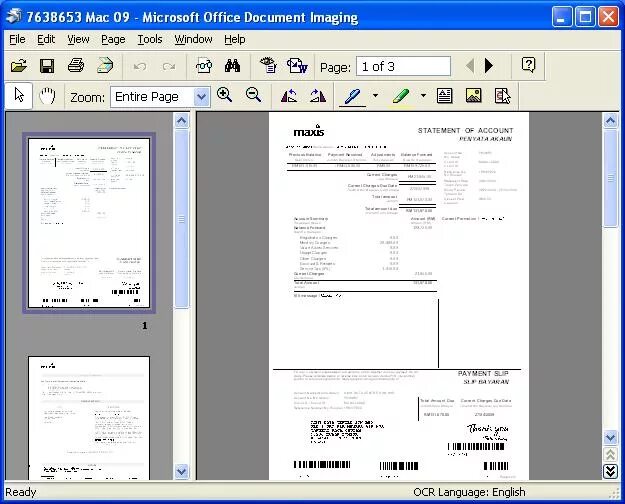Viewport: 625px width, 504px height.
Task: Open the Page menu
Action: [x=113, y=39]
